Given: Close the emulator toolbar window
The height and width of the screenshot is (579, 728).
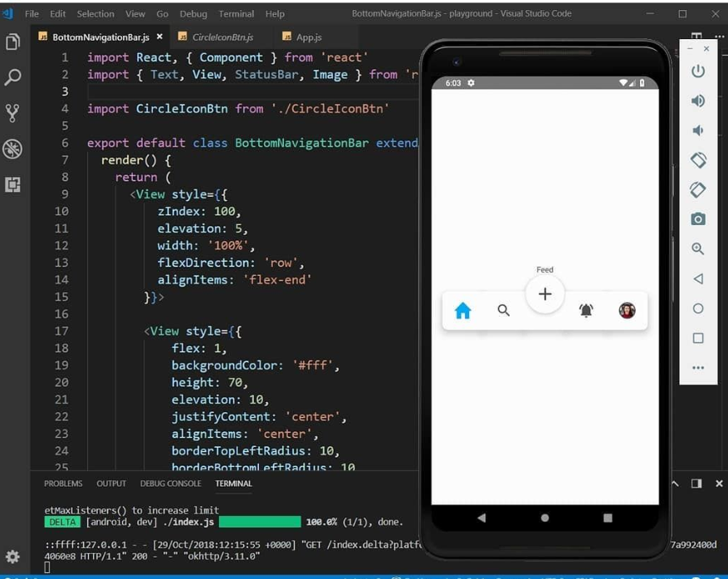Looking at the screenshot, I should click(706, 48).
